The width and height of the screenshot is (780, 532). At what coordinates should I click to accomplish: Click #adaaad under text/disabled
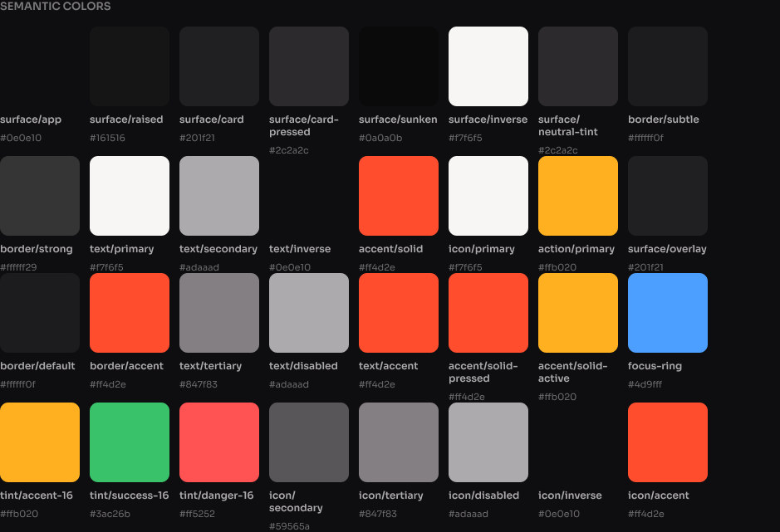pyautogui.click(x=289, y=383)
